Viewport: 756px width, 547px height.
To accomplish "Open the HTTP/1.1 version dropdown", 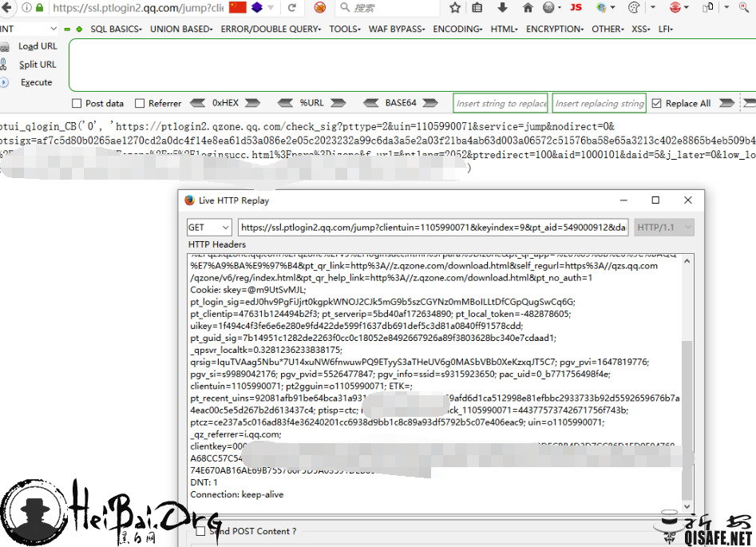I will coord(664,228).
